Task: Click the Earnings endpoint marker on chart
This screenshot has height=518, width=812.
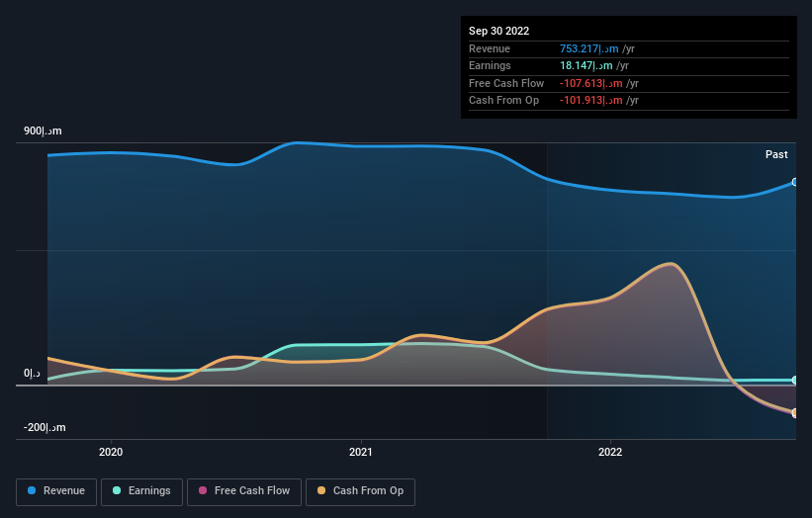Action: pos(795,381)
